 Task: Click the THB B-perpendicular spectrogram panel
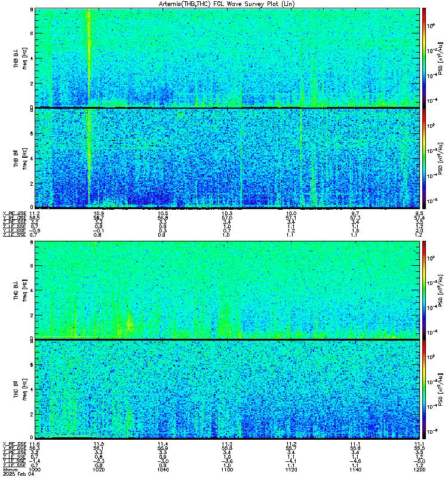click(228, 58)
